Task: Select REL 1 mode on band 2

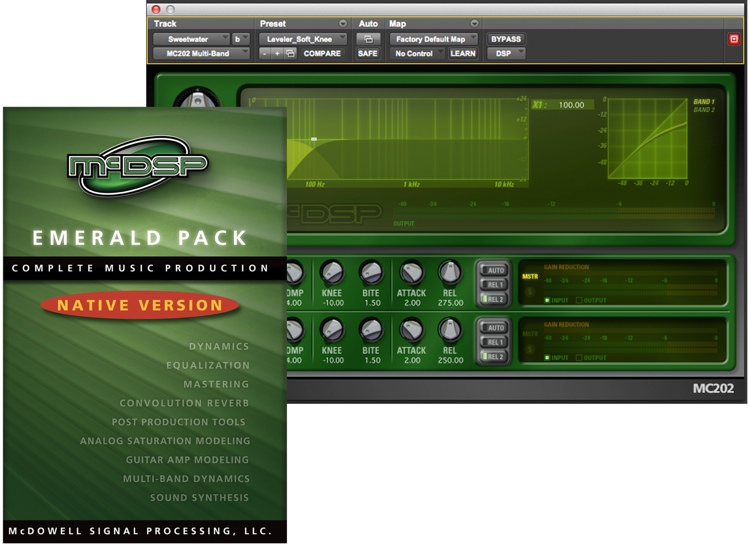Action: tap(493, 342)
